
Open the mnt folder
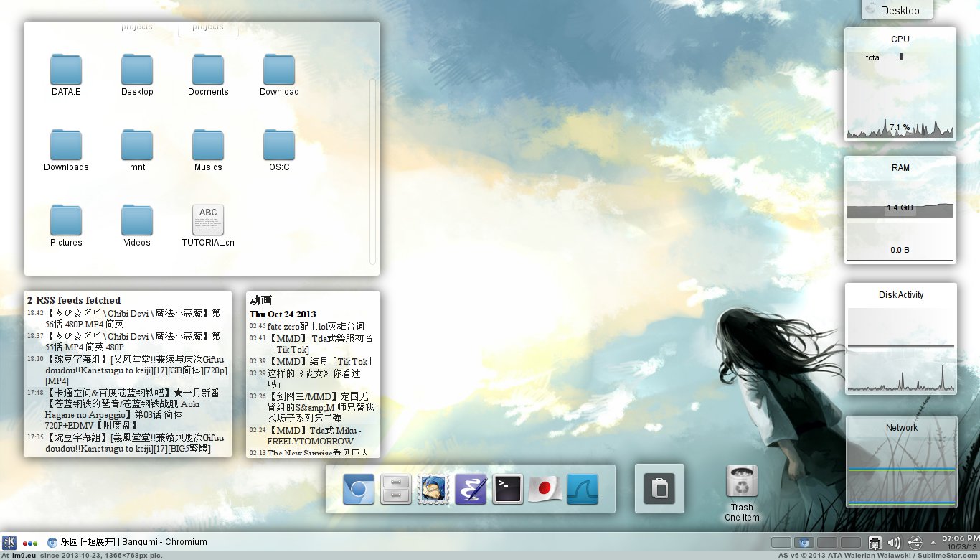137,149
